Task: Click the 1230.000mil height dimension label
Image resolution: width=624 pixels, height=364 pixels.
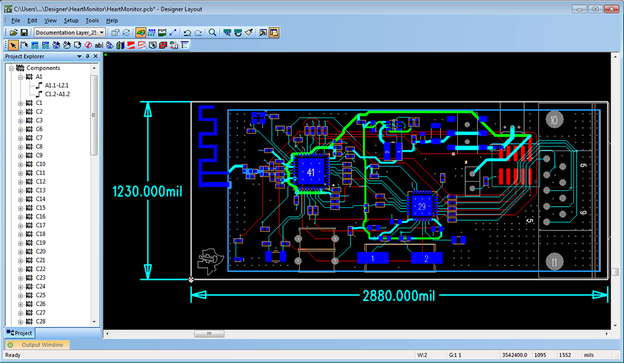Action: point(147,191)
